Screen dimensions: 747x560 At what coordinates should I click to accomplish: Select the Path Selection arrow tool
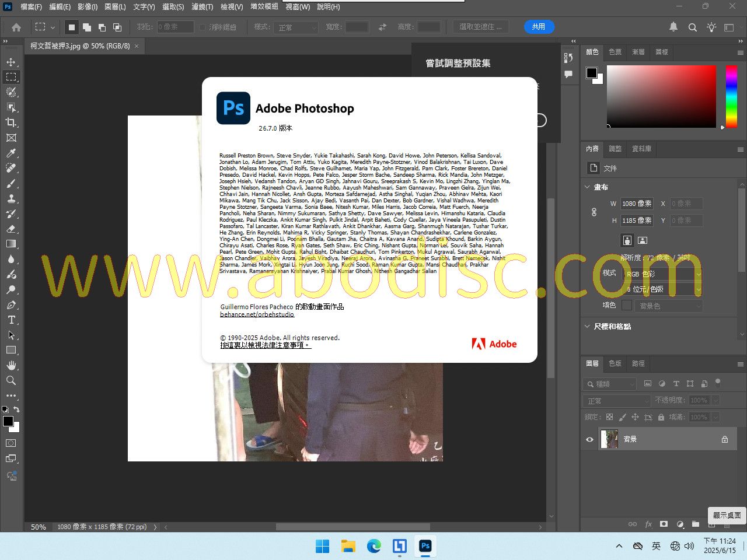[x=11, y=335]
